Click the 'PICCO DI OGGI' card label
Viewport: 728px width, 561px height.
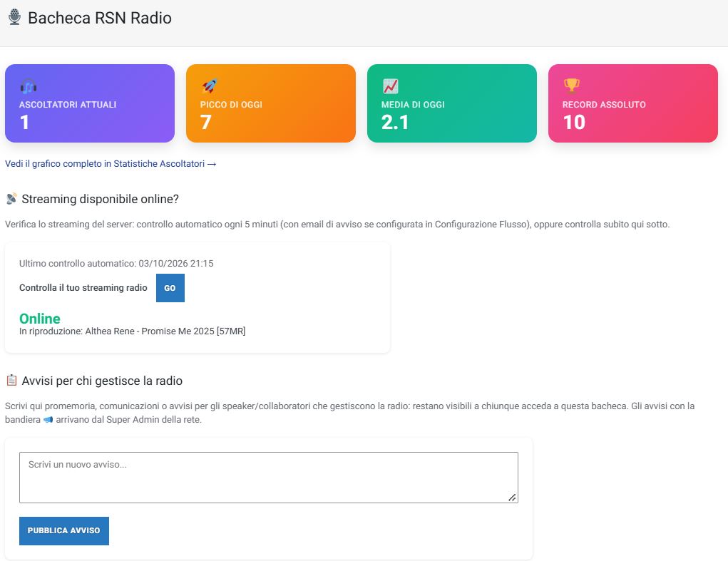click(231, 105)
